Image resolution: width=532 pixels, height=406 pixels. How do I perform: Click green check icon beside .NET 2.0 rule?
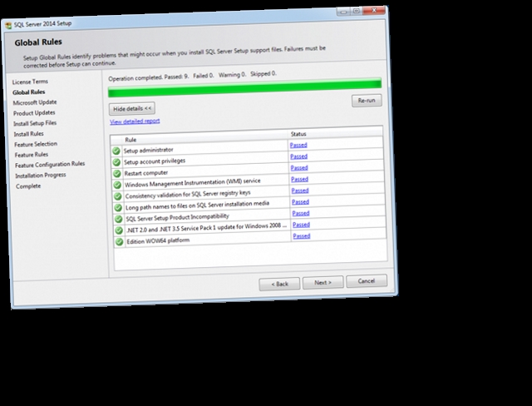pyautogui.click(x=118, y=230)
